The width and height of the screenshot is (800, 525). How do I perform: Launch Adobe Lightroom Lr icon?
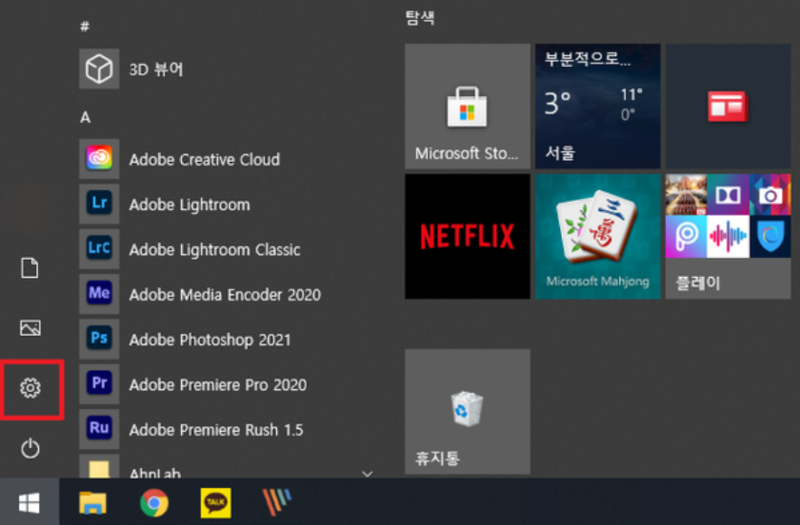(99, 204)
